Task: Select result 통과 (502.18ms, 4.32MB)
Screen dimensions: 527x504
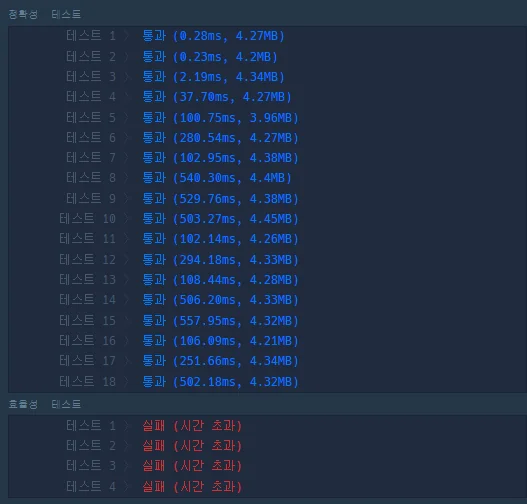Action: [220, 382]
